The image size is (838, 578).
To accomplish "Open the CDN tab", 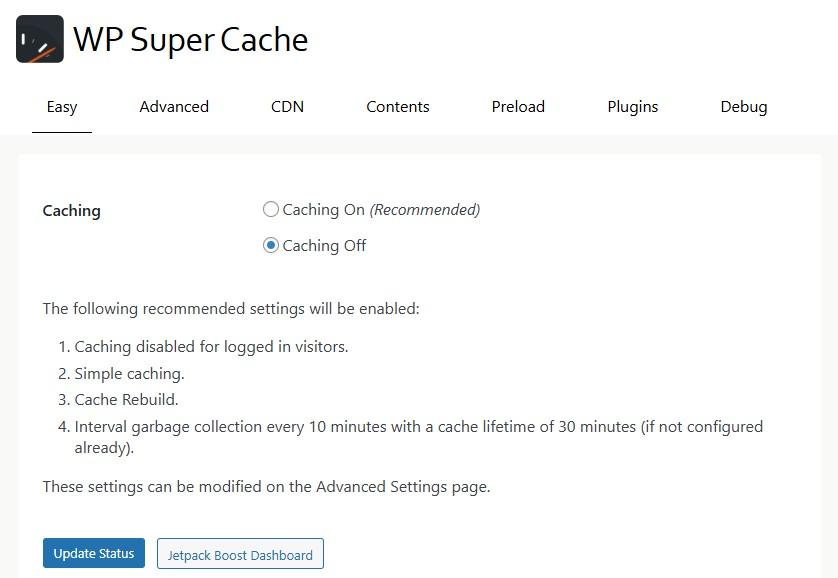I will 287,107.
